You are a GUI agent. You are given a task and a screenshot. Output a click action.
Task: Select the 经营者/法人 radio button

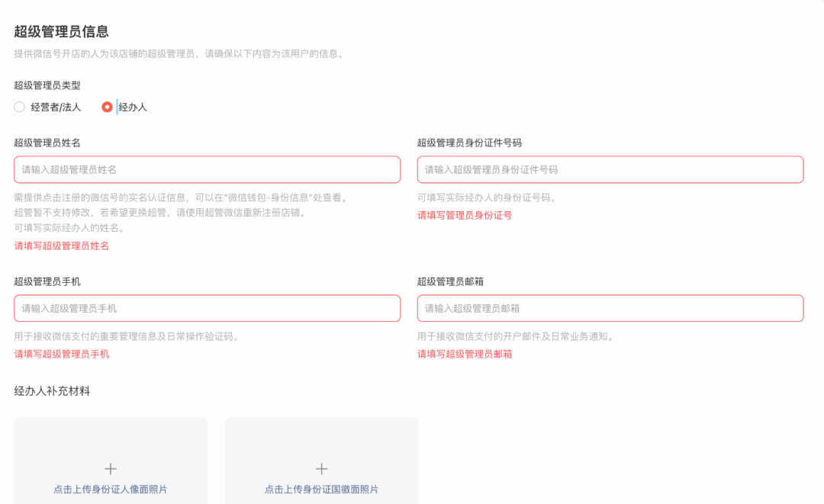click(19, 107)
